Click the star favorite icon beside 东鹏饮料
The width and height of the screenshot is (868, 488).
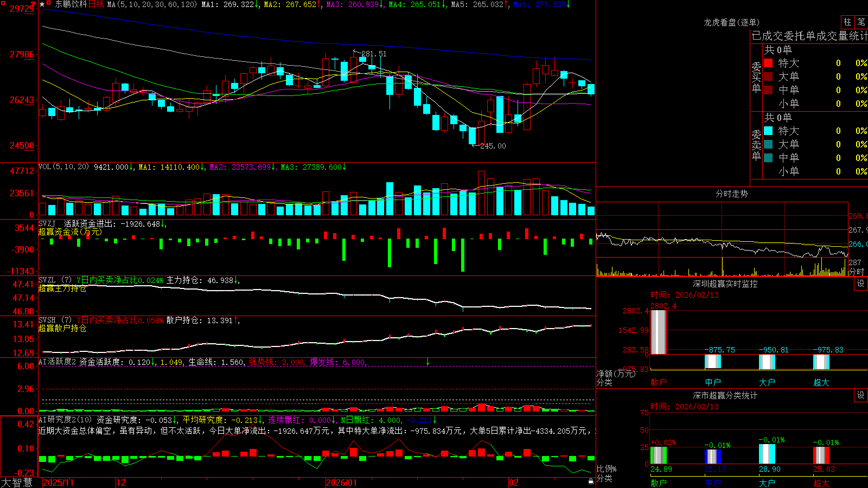point(42,4)
